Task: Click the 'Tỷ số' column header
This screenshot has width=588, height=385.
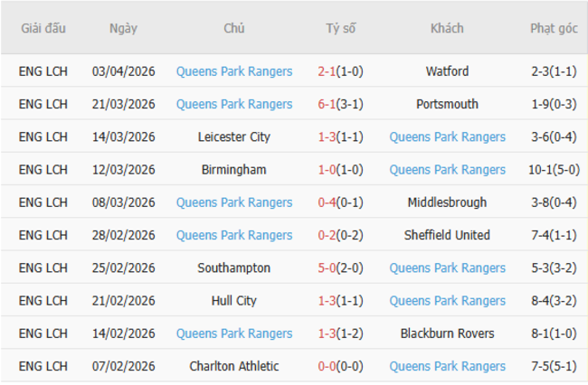Action: [x=340, y=28]
